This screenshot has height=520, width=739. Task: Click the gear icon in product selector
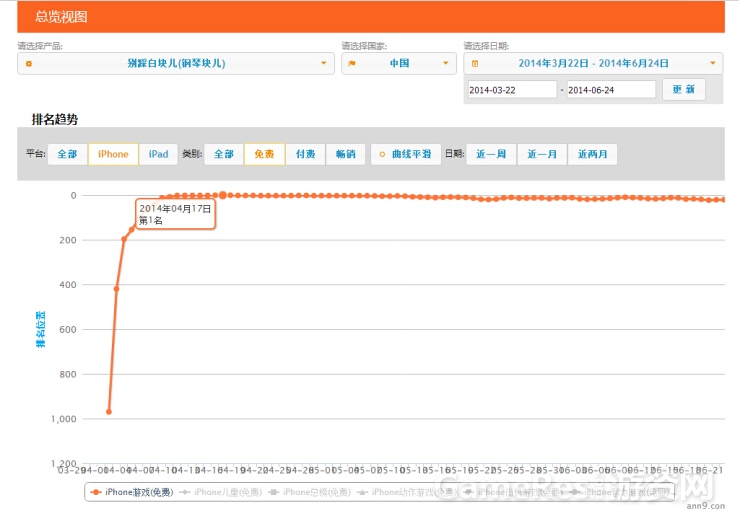(29, 64)
